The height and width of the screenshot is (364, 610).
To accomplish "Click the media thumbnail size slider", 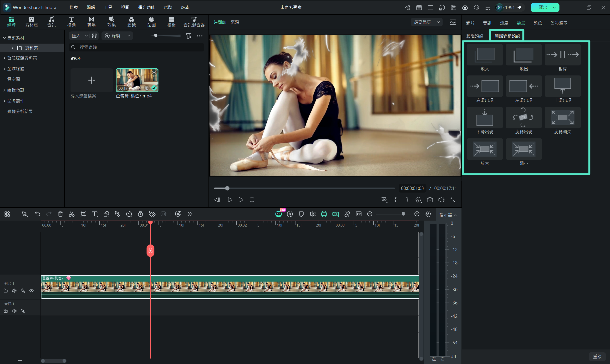I will [166, 36].
